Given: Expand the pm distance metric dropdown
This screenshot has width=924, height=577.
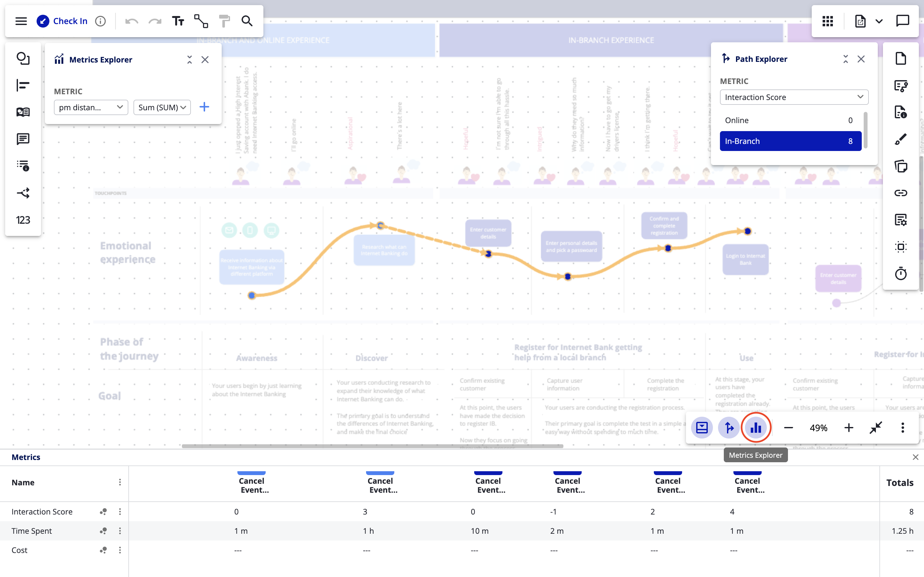Looking at the screenshot, I should [x=91, y=107].
